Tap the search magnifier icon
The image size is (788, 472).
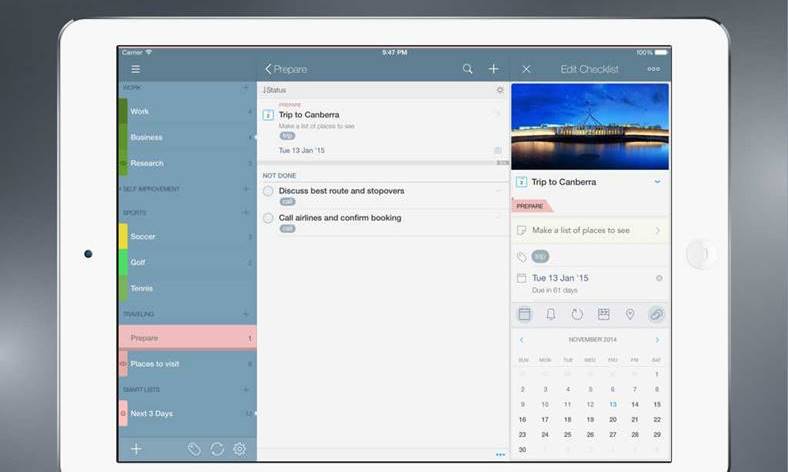[x=467, y=69]
